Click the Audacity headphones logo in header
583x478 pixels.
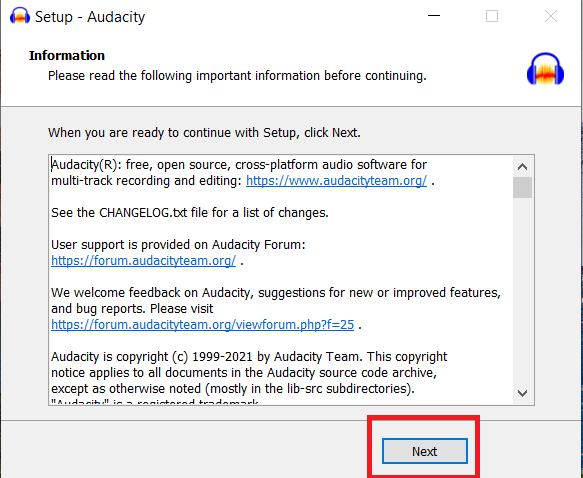coord(545,69)
